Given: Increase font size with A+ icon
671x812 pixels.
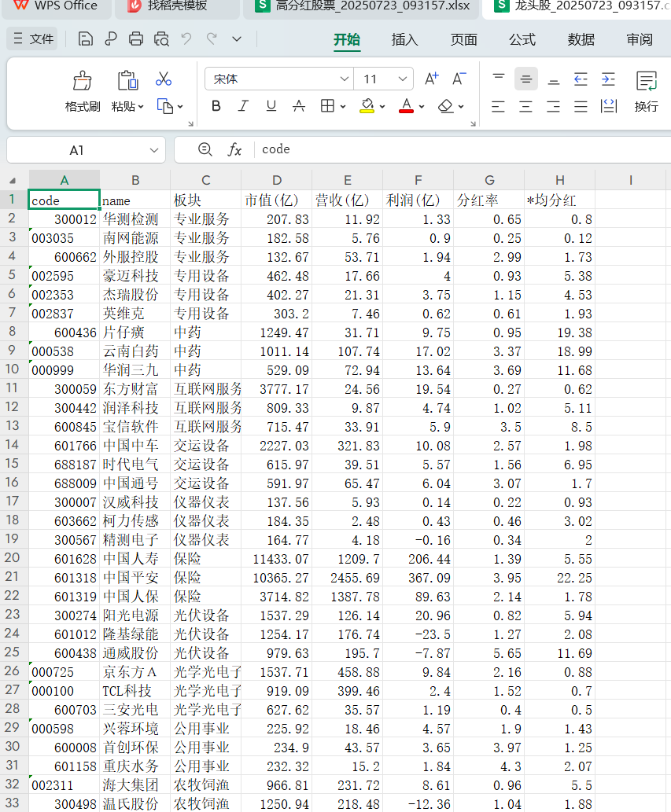Looking at the screenshot, I should tap(431, 79).
